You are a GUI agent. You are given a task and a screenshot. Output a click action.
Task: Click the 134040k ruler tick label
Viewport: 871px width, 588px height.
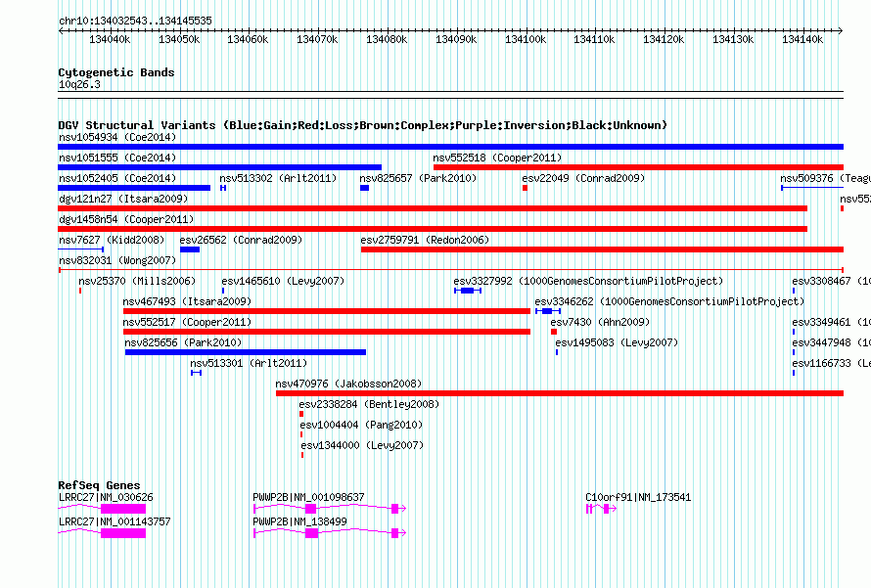pos(110,40)
